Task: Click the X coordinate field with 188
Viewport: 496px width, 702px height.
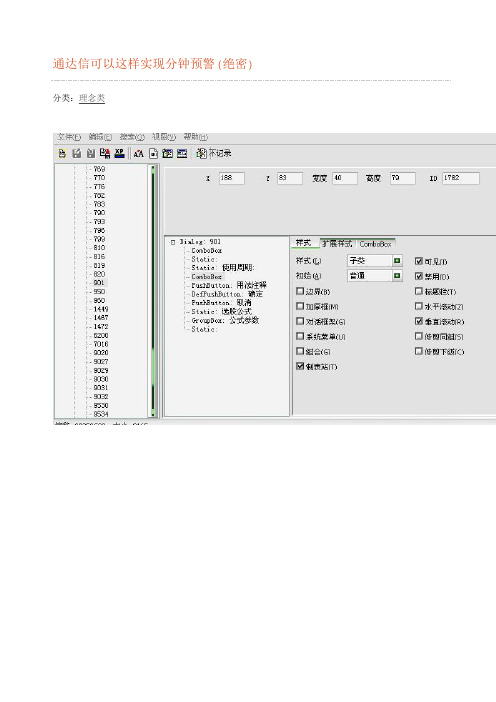Action: [232, 178]
